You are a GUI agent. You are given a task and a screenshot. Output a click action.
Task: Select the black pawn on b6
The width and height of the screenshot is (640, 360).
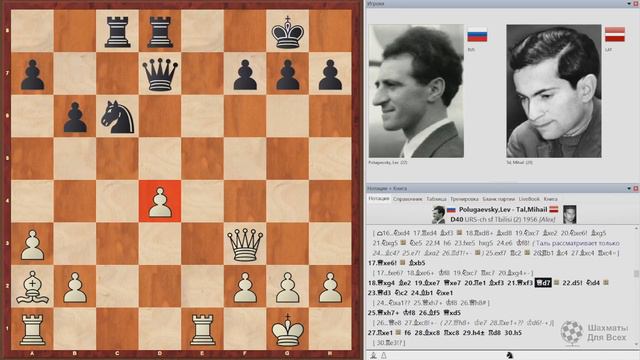click(x=75, y=116)
